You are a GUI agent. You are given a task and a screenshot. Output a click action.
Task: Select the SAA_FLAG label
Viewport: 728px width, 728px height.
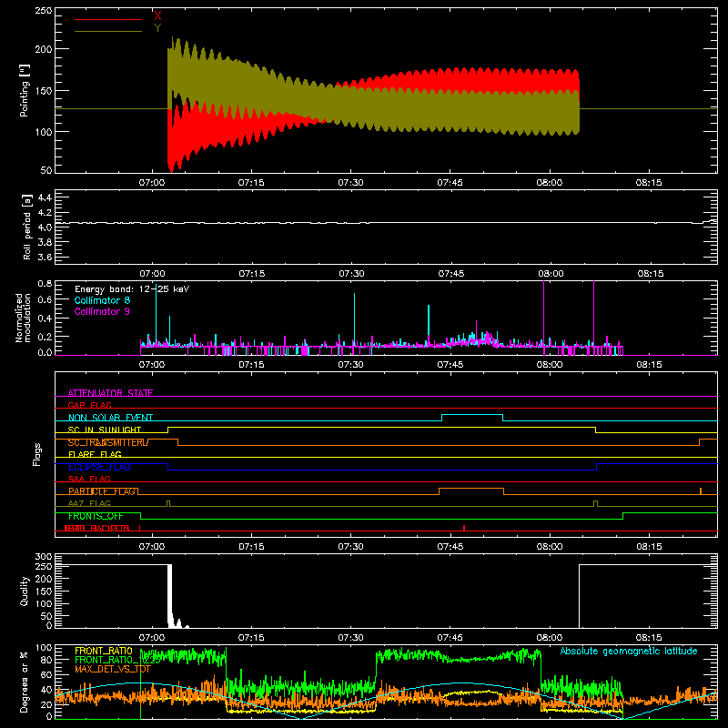click(89, 479)
